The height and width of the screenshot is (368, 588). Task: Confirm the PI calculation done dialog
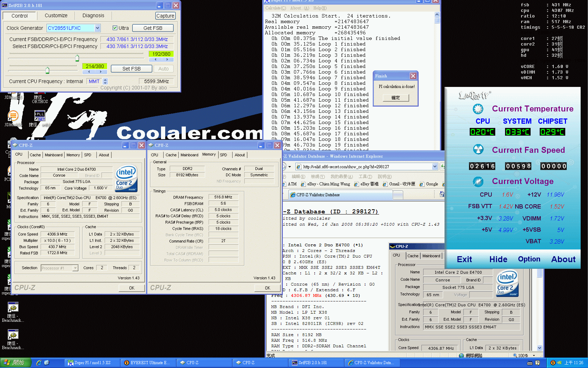point(395,98)
